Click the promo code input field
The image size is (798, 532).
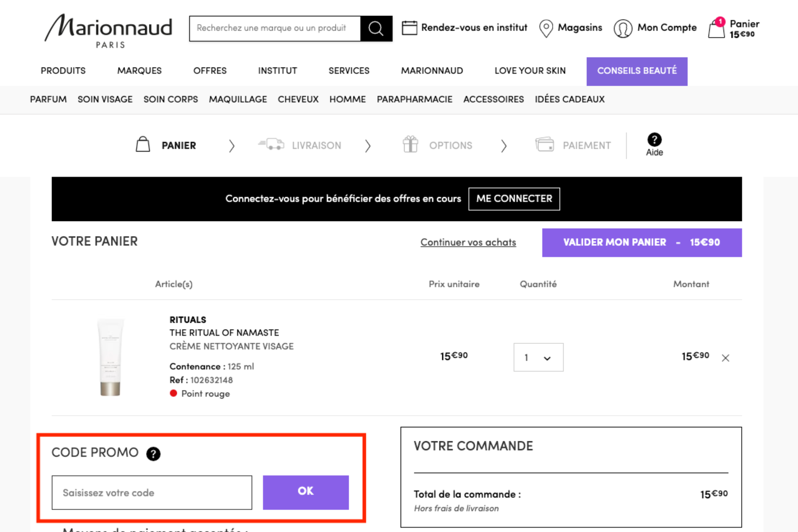coord(152,492)
